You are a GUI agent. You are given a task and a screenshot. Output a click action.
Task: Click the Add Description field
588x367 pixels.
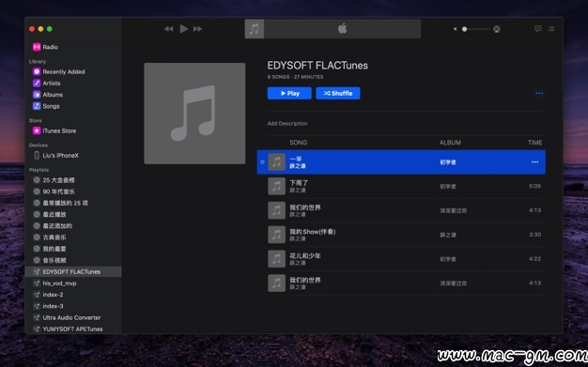[x=287, y=123]
